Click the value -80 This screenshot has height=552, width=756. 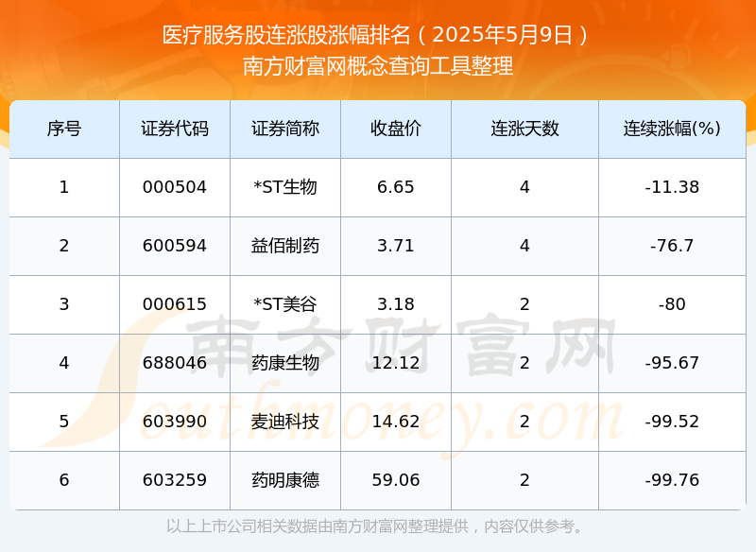click(672, 304)
